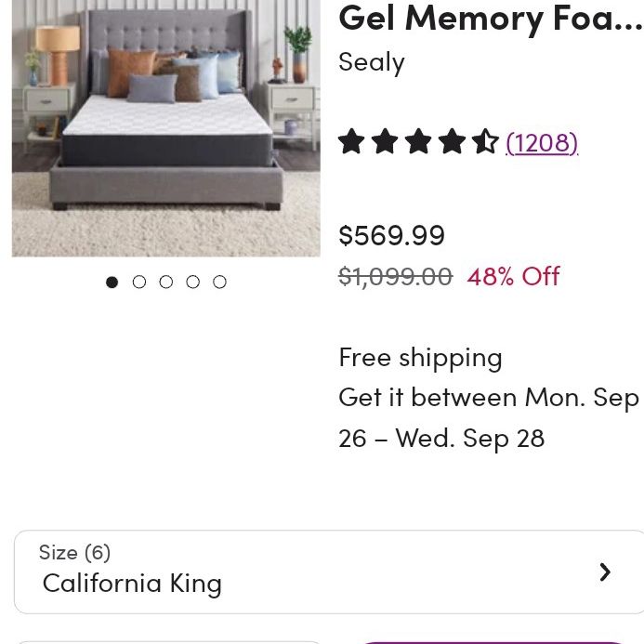This screenshot has height=644, width=644.
Task: Open the mattress bedroom product photo
Action: tap(166, 128)
